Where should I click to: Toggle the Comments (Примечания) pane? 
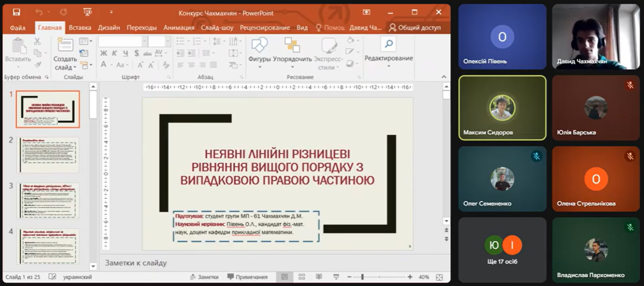[x=247, y=277]
